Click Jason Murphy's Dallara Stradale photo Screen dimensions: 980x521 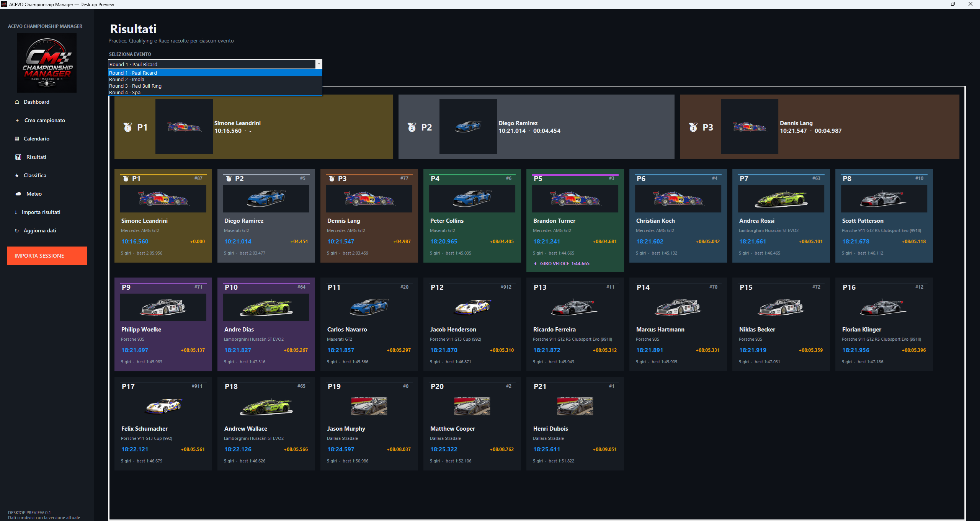(x=369, y=406)
